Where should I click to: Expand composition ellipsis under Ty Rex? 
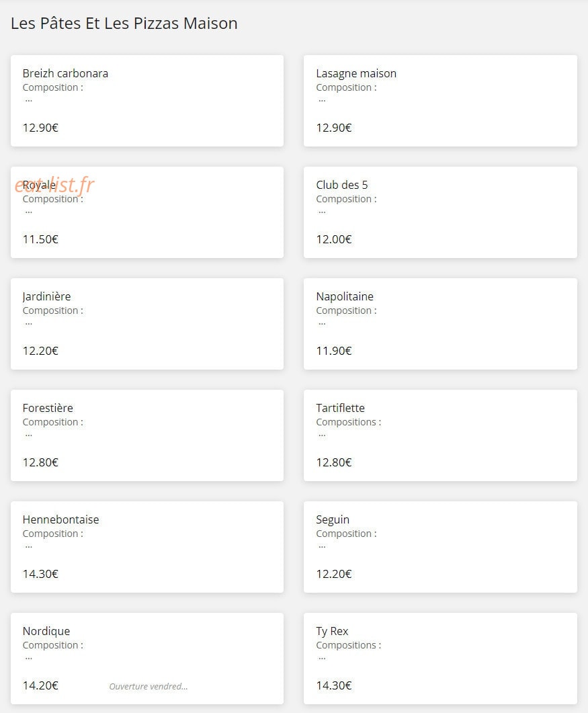click(x=322, y=658)
